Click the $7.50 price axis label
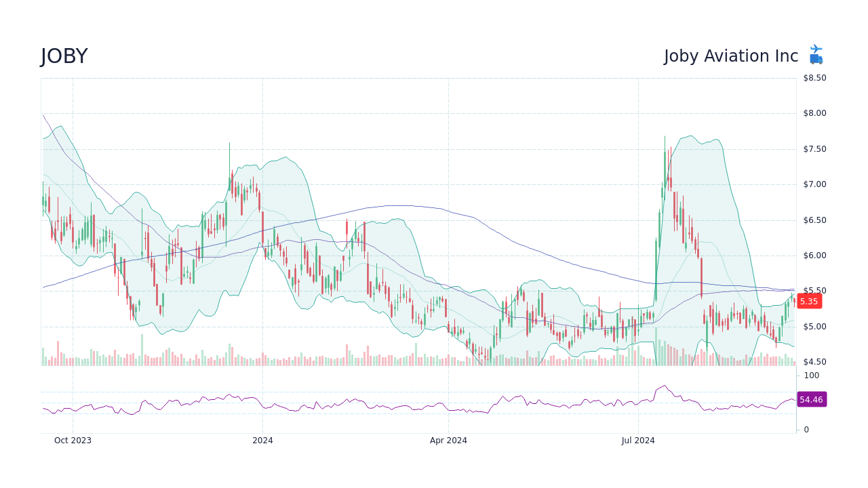Image resolution: width=868 pixels, height=488 pixels. (x=814, y=149)
